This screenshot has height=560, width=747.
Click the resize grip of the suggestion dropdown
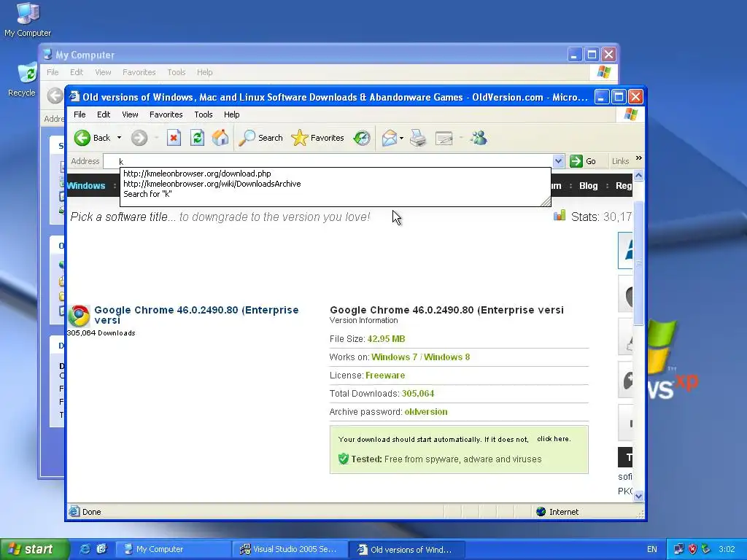[x=546, y=202]
